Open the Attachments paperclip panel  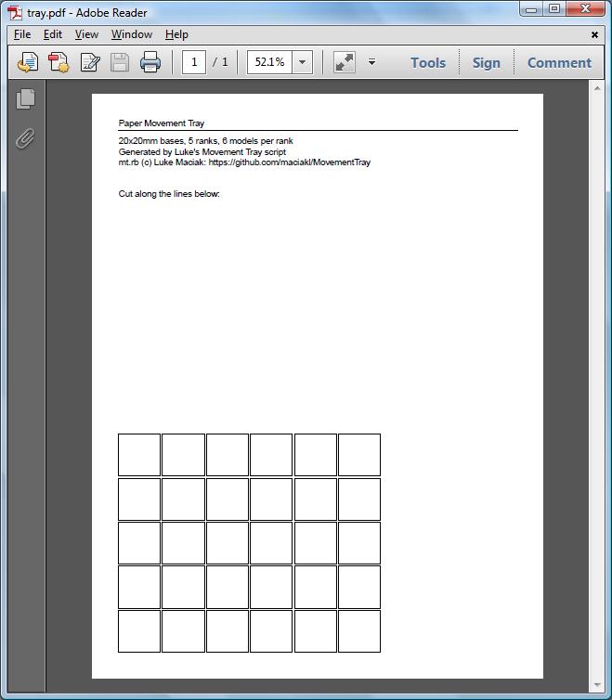(25, 138)
